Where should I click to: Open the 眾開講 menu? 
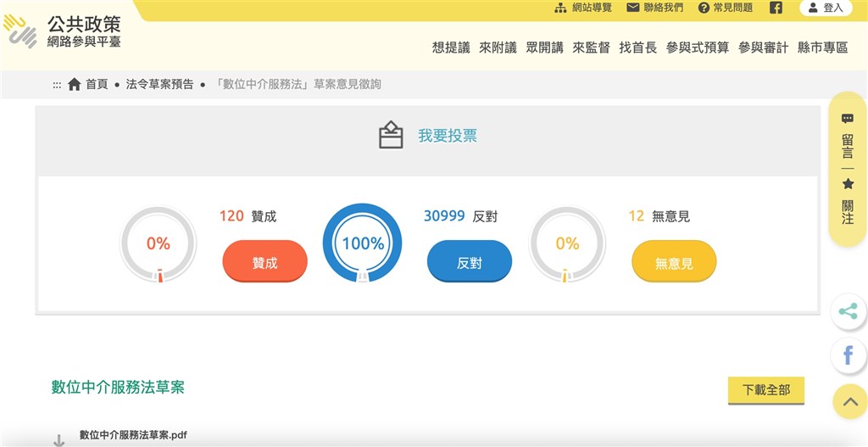[x=544, y=47]
